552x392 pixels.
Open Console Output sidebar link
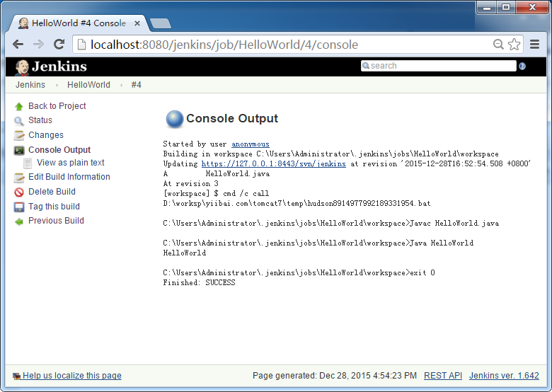click(59, 149)
